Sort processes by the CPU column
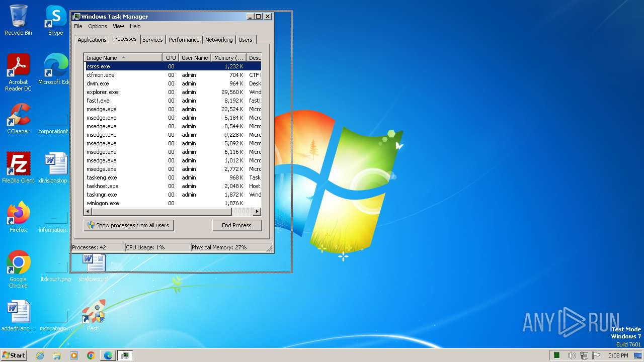 [171, 58]
